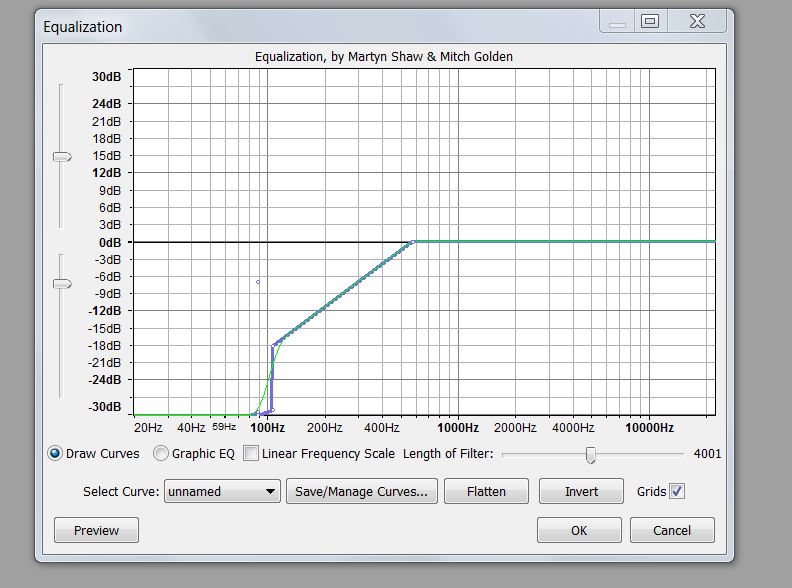This screenshot has width=792, height=588.
Task: Click the Equalization title bar text
Action: 83,27
